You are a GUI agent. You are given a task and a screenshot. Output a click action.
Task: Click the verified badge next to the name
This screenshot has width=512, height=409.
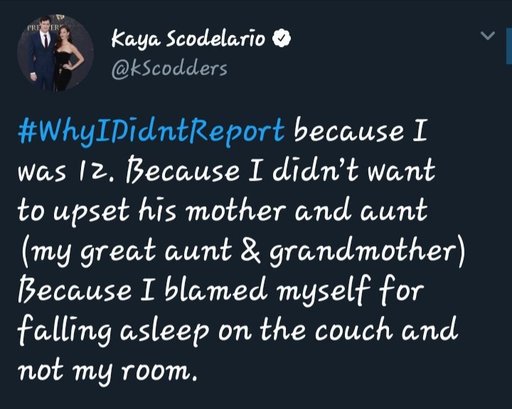click(282, 38)
